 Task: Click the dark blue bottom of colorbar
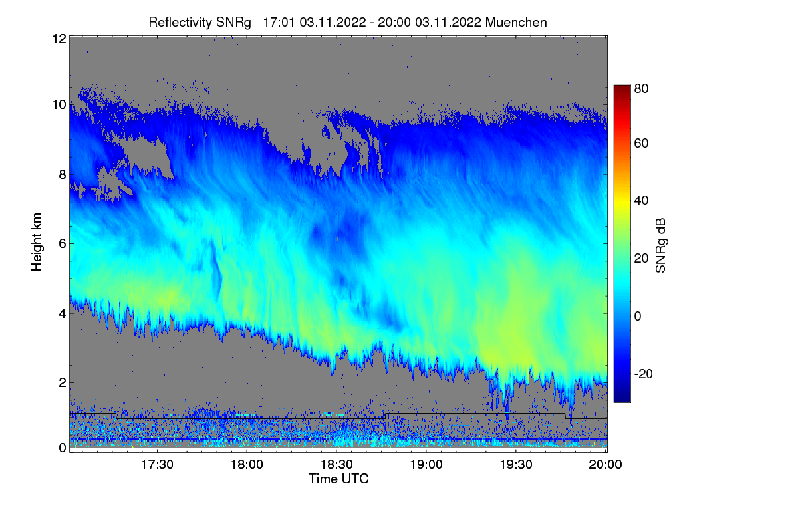point(622,398)
